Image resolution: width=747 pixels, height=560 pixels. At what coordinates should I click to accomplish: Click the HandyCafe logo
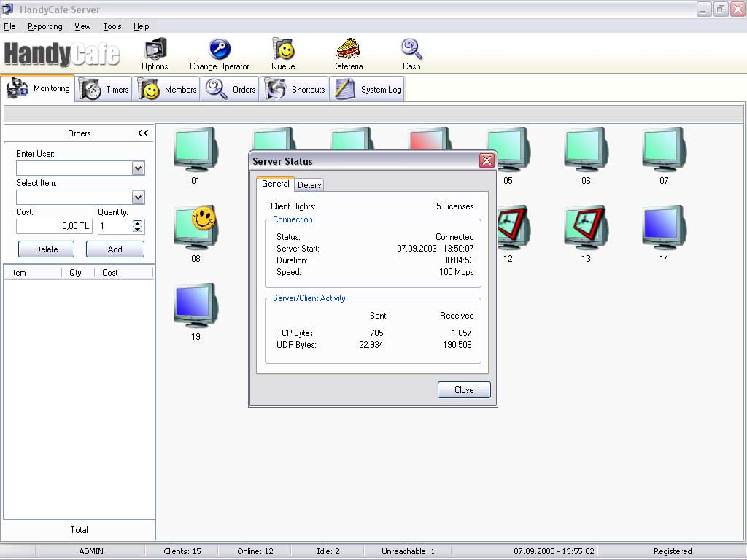click(62, 53)
